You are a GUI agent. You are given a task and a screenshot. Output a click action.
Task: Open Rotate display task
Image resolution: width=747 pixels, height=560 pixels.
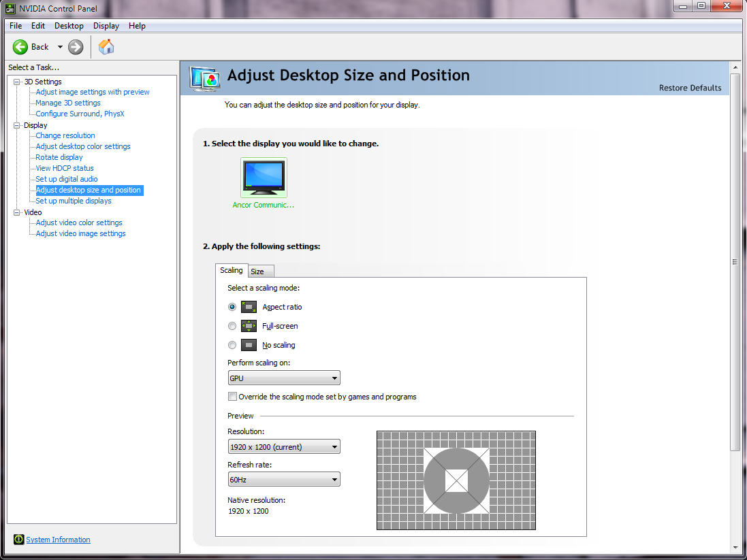point(59,158)
